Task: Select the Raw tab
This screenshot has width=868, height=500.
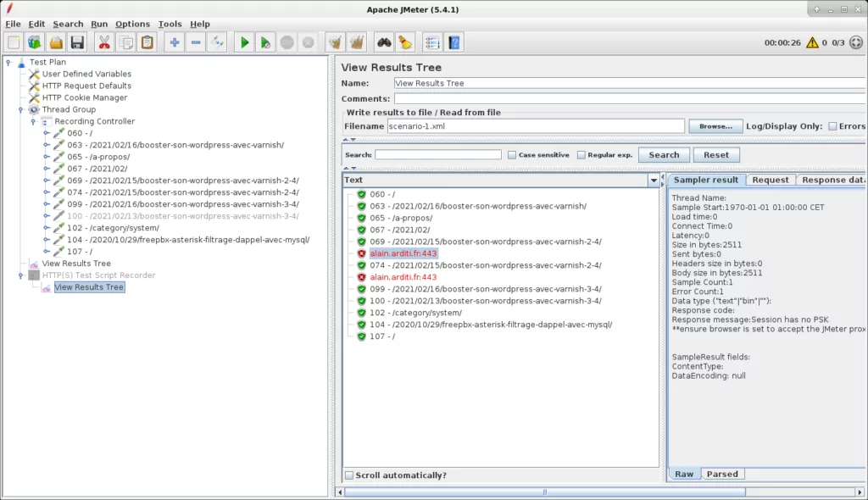Action: coord(684,474)
